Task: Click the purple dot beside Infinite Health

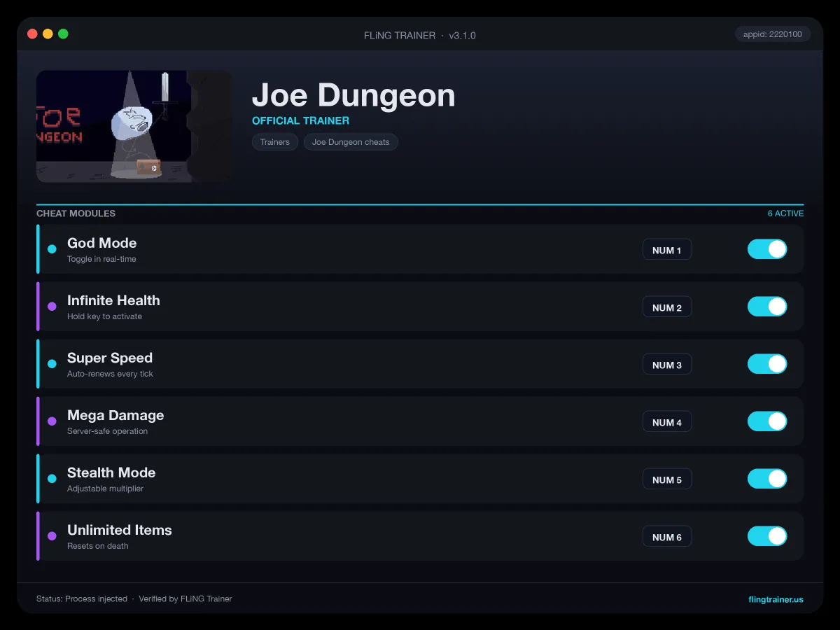Action: pos(52,307)
